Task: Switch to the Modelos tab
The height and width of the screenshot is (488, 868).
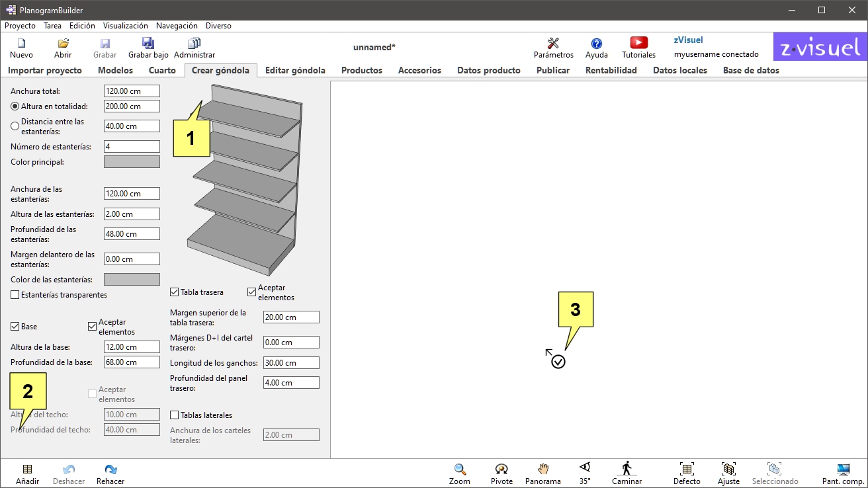Action: click(x=115, y=70)
